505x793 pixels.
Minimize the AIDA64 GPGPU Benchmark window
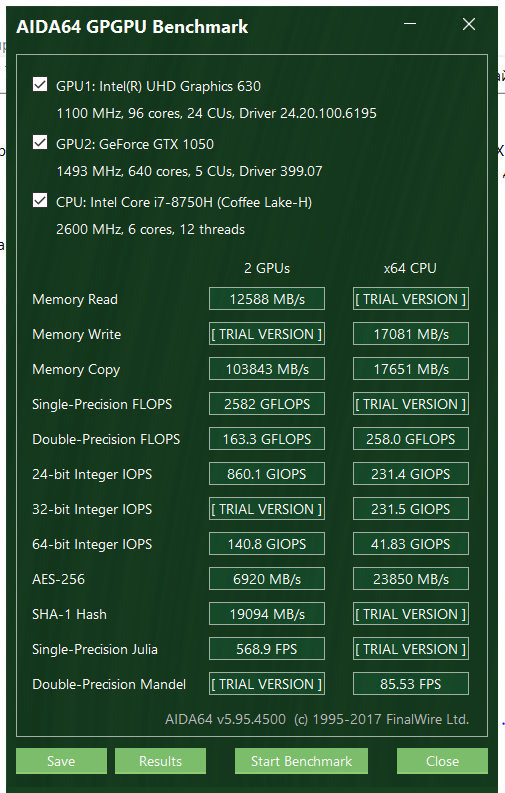(410, 24)
